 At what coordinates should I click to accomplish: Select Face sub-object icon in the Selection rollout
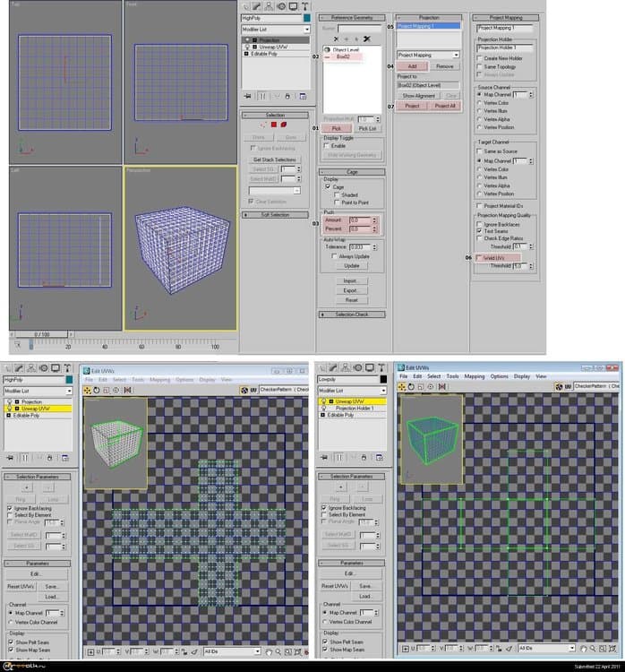click(x=274, y=125)
